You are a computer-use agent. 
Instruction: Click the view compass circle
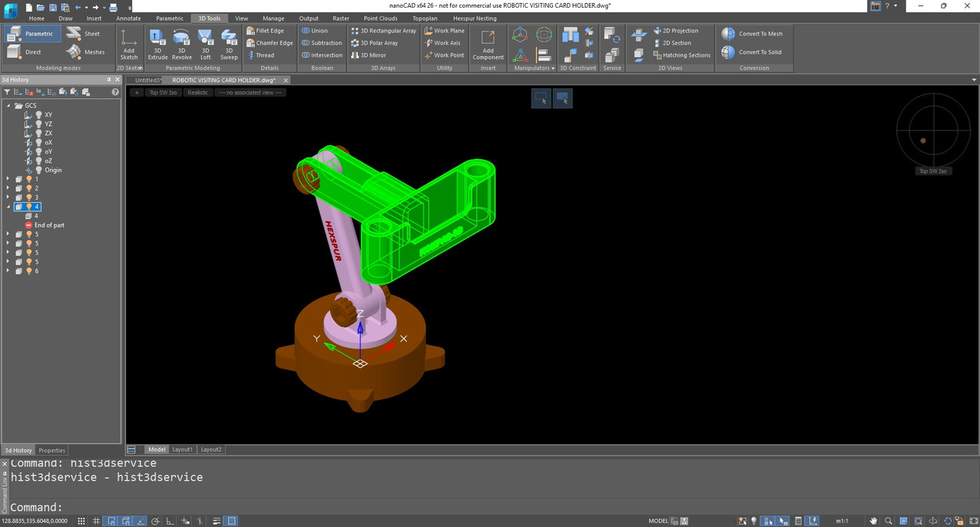click(933, 129)
